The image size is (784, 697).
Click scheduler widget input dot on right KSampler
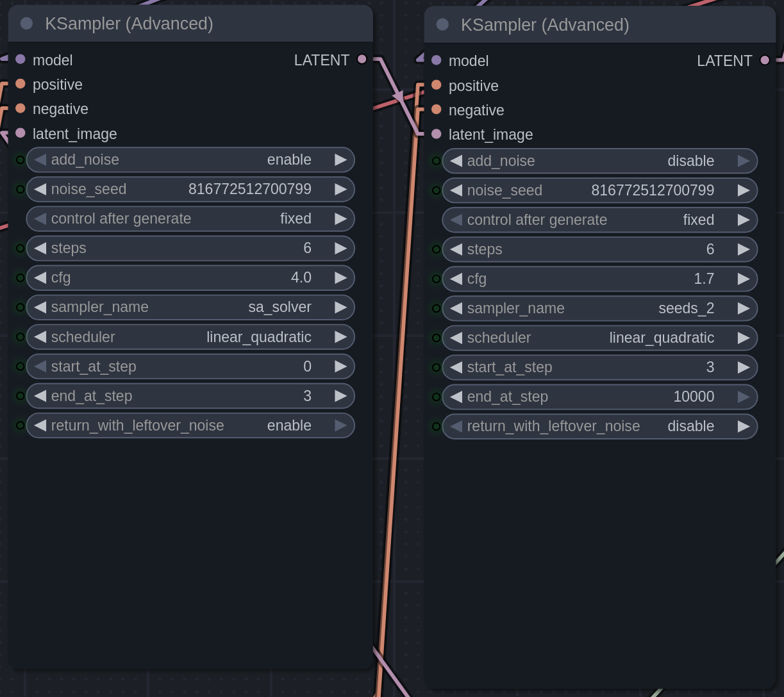437,338
